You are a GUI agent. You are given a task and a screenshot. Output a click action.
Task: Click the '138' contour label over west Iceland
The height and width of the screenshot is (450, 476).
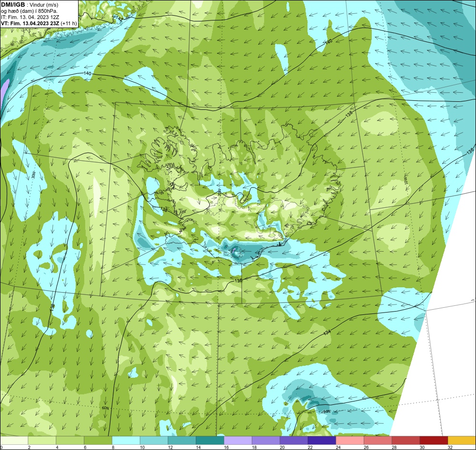tap(164, 209)
